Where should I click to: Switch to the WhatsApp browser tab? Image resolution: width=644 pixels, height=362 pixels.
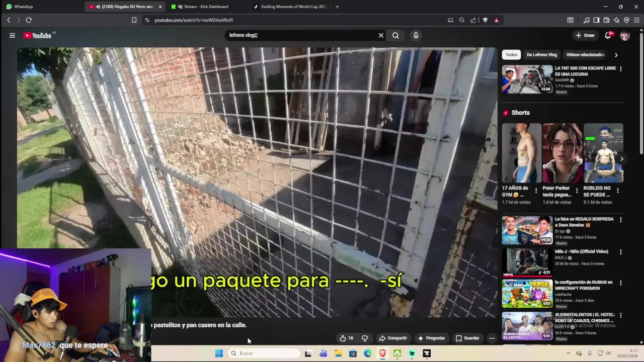(41, 7)
